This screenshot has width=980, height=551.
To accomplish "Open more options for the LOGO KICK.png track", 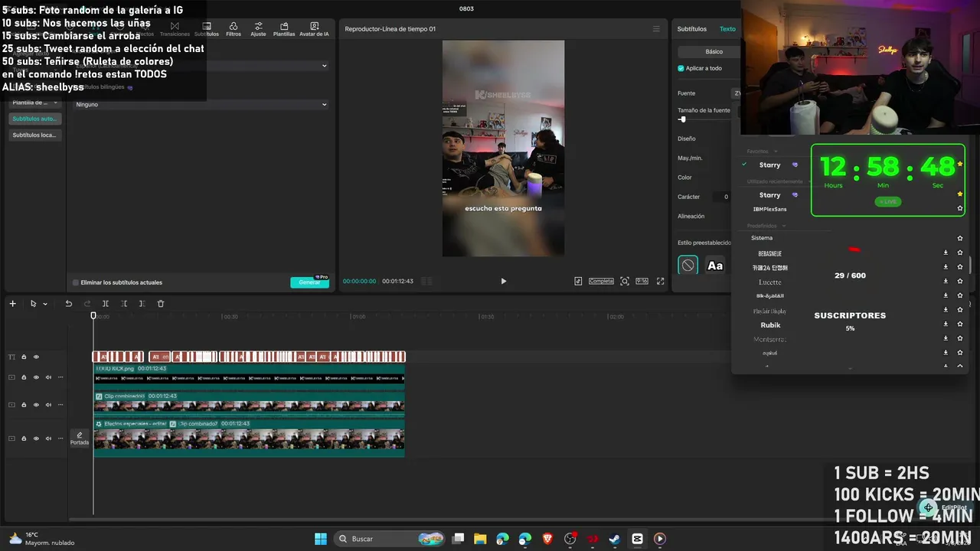I will 60,377.
